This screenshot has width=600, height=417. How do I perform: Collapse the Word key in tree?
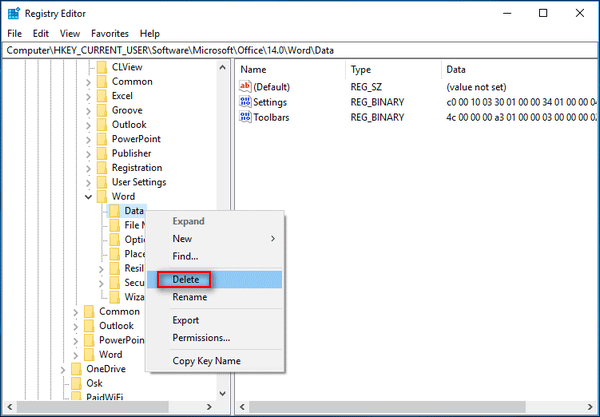(88, 197)
